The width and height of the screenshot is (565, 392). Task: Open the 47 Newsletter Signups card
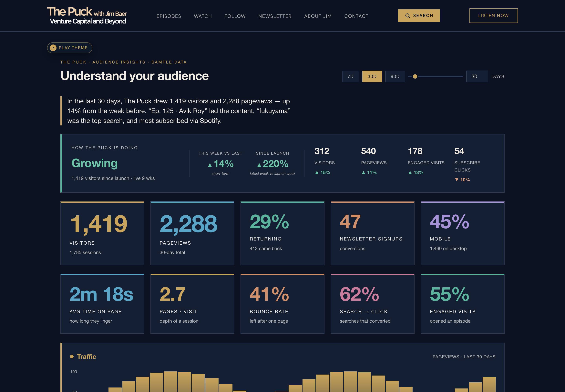tap(372, 233)
